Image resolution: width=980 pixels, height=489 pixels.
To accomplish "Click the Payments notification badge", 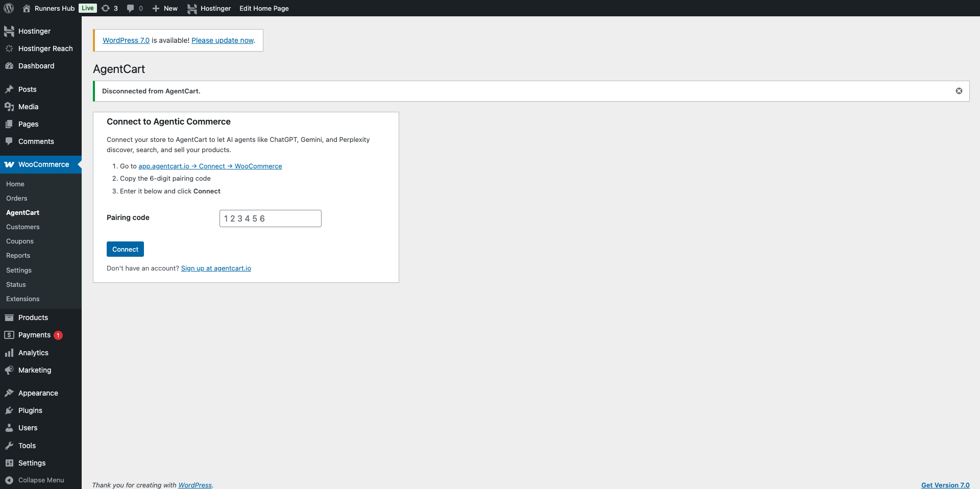I will pos(58,335).
